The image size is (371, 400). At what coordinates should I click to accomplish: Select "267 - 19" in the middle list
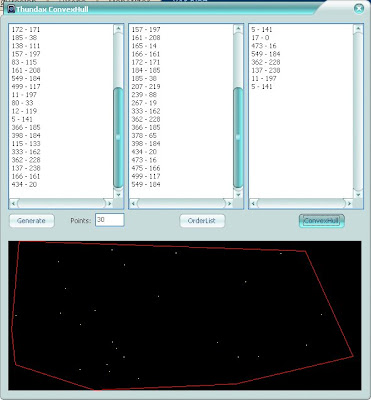(144, 103)
